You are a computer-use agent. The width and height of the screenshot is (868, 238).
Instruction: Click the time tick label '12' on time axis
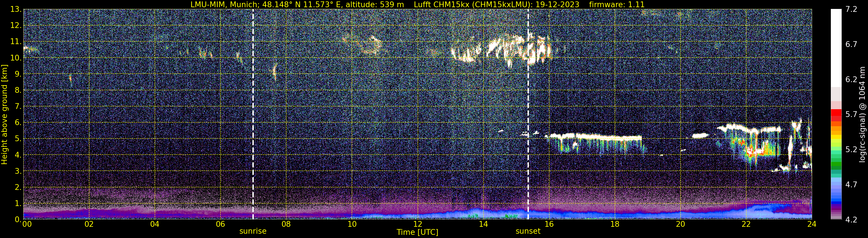click(x=417, y=224)
